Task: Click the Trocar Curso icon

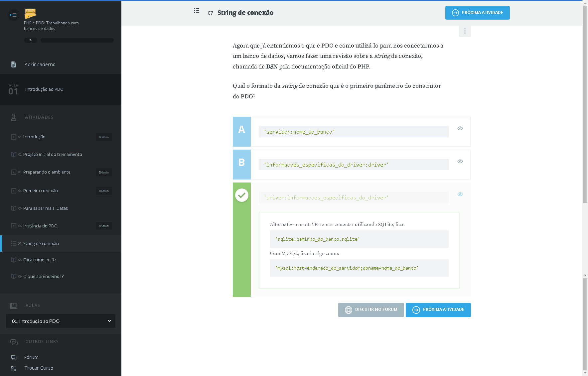Action: tap(14, 368)
